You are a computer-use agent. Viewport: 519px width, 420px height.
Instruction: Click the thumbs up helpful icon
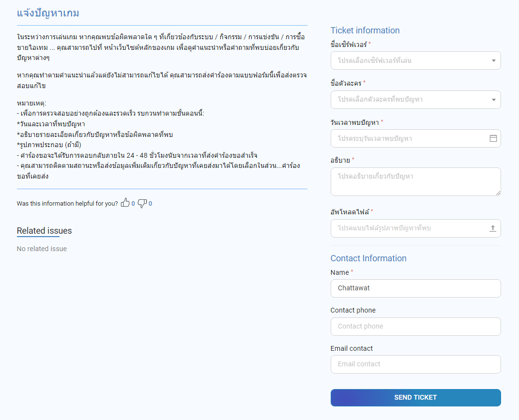click(x=125, y=203)
